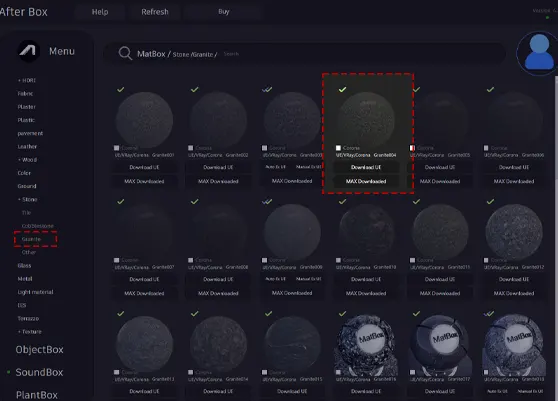Toggle the Corona checkbox for Granite002
The width and height of the screenshot is (558, 401).
[190, 148]
